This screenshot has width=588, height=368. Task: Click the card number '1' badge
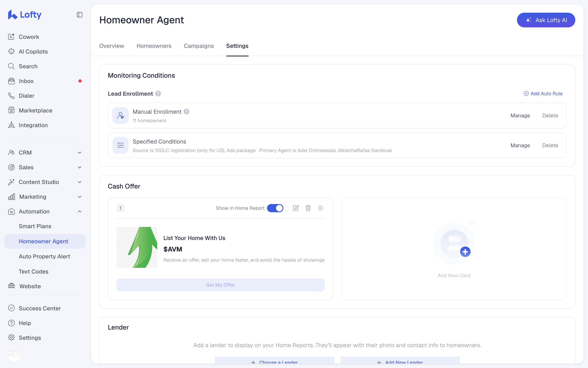coord(120,208)
